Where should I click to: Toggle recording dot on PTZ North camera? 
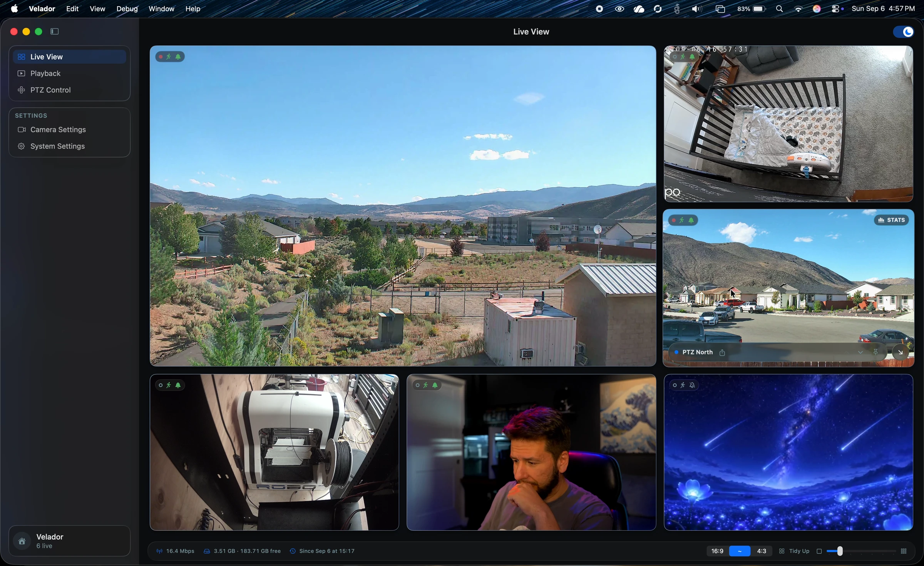click(x=673, y=221)
